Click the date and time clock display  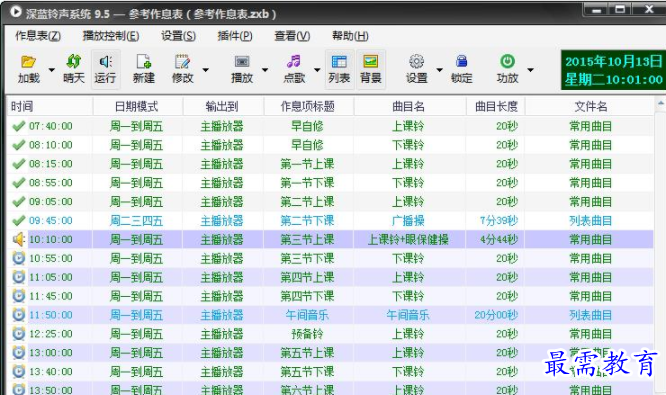click(x=613, y=70)
